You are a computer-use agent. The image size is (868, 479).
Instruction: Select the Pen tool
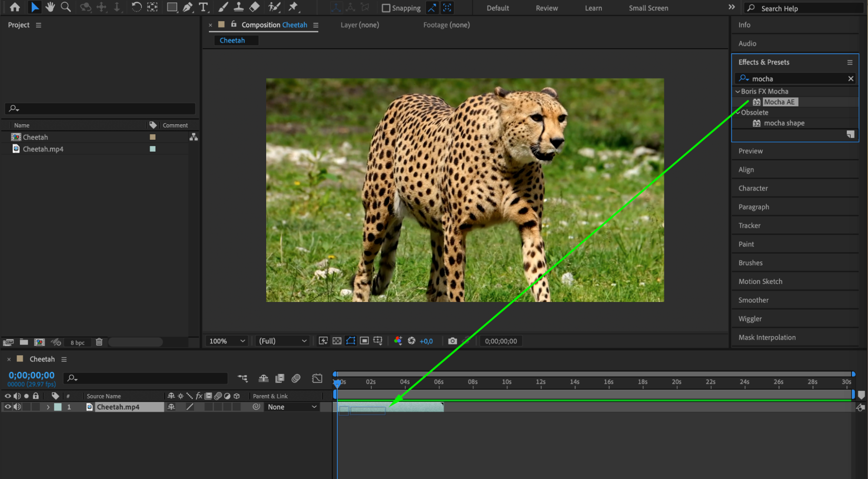click(188, 7)
